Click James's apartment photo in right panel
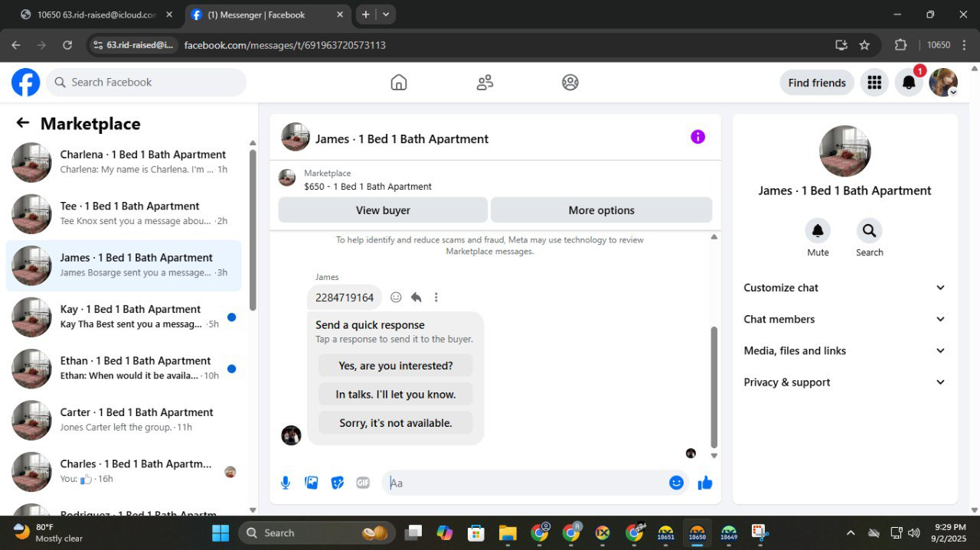 click(844, 151)
